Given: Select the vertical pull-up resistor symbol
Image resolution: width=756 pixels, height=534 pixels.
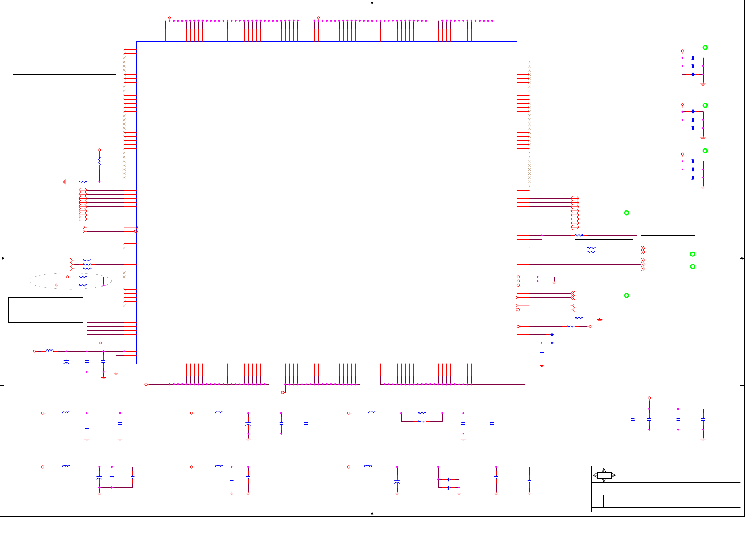Looking at the screenshot, I should click(x=99, y=161).
